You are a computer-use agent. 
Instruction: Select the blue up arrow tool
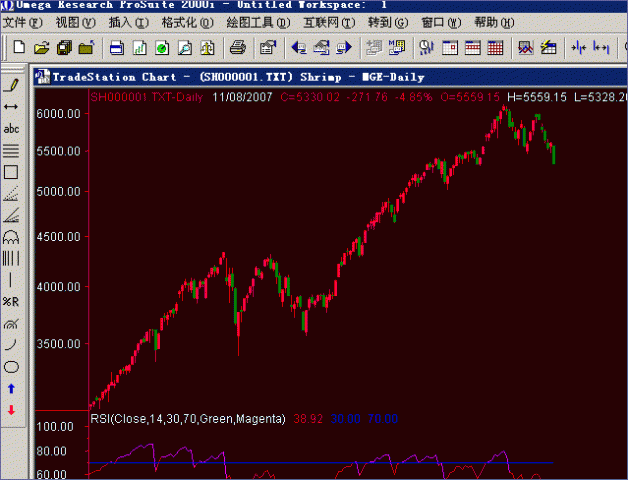point(12,388)
